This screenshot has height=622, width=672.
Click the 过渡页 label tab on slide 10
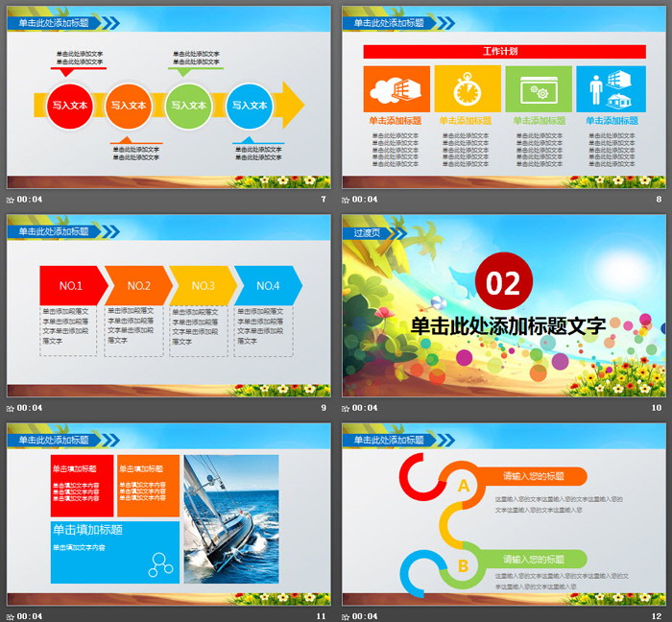(368, 231)
